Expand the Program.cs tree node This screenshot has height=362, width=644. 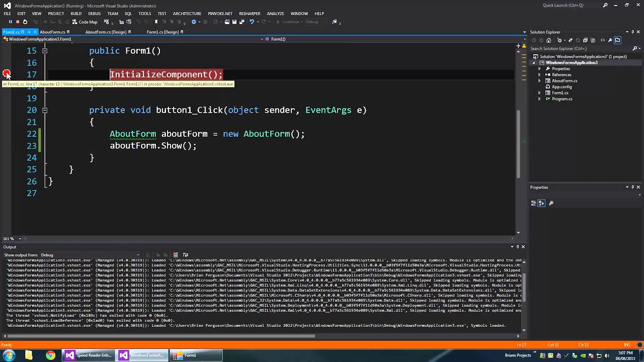pos(540,99)
